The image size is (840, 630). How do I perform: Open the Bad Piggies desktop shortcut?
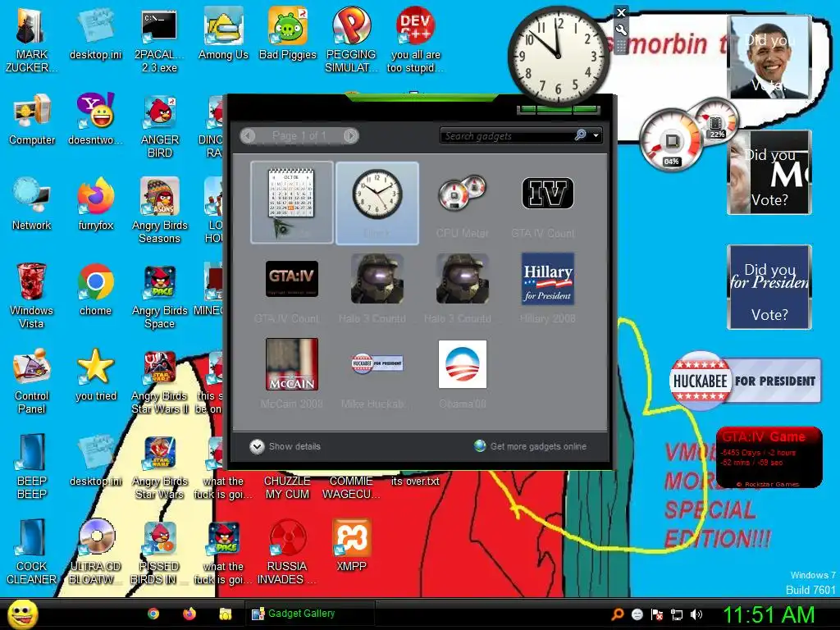pyautogui.click(x=288, y=34)
